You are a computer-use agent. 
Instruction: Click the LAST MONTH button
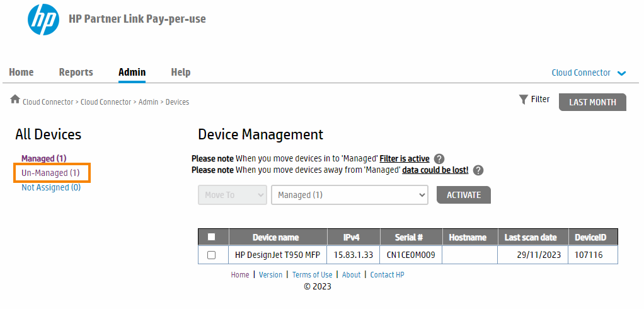(592, 102)
